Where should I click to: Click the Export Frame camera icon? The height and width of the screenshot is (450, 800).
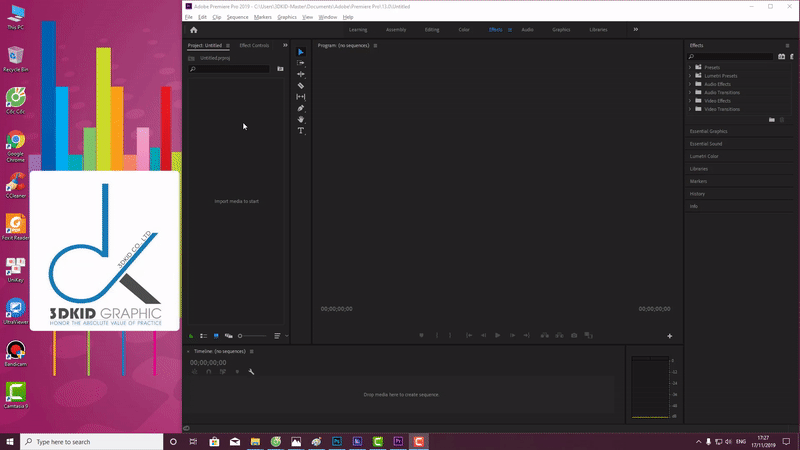tap(574, 335)
